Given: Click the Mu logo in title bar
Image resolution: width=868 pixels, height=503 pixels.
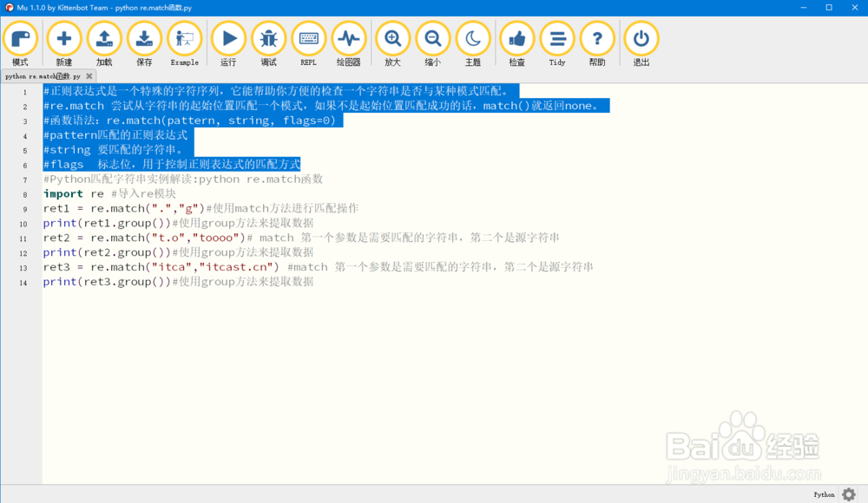Looking at the screenshot, I should tap(9, 8).
